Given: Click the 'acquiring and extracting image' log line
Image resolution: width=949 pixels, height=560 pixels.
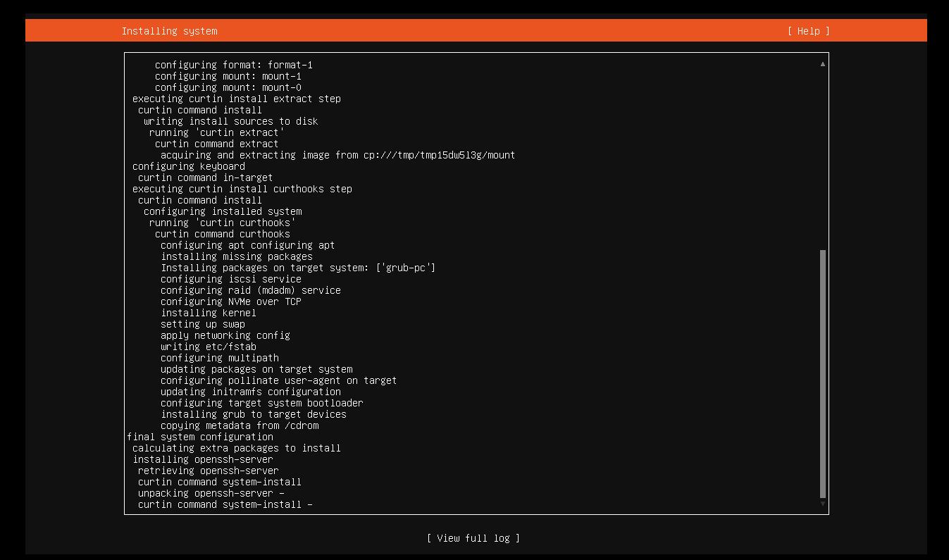Looking at the screenshot, I should tap(337, 155).
